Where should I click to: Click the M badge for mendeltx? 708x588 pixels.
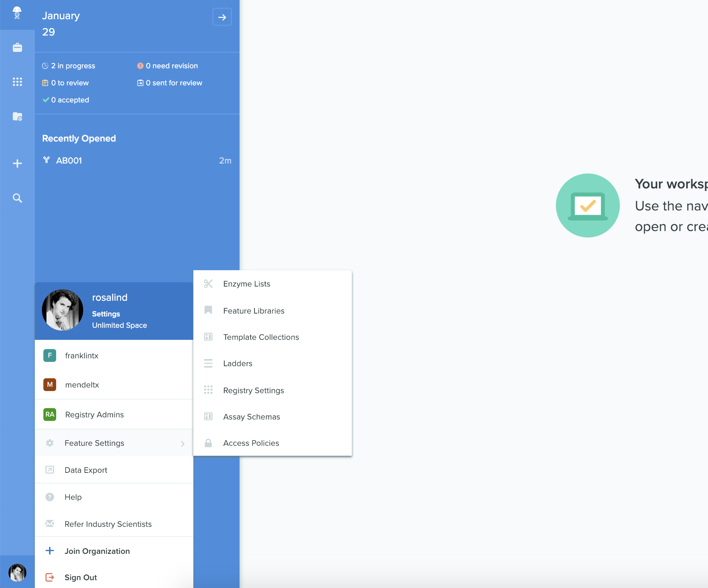[50, 385]
